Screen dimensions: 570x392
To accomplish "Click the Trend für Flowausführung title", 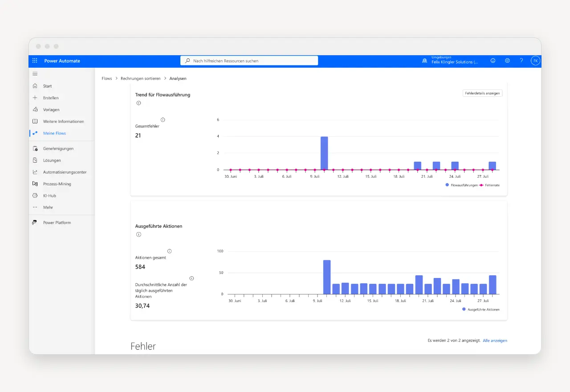I will [163, 94].
